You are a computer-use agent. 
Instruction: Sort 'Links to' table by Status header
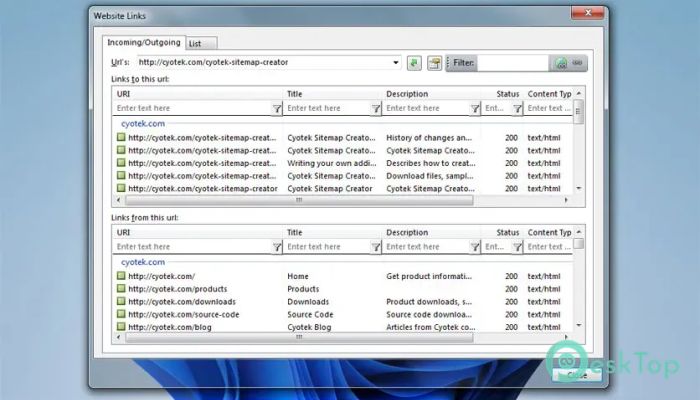tap(502, 94)
